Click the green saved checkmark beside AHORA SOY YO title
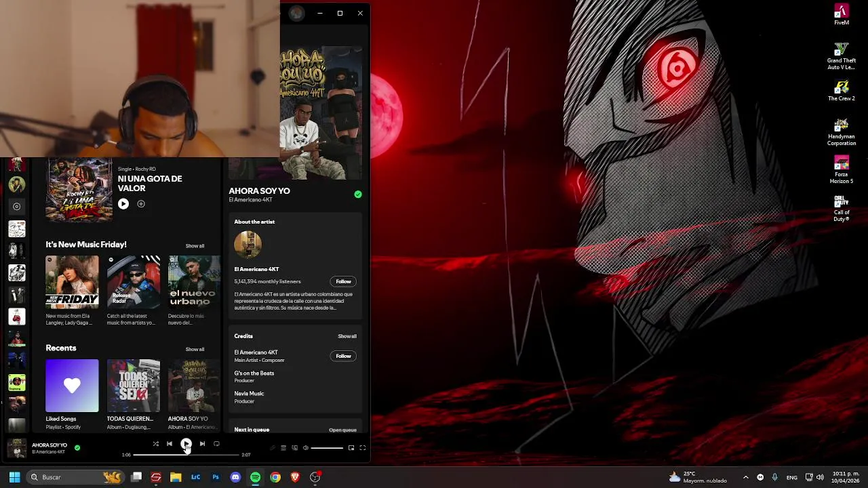Screen dimensions: 868x488 click(x=358, y=195)
